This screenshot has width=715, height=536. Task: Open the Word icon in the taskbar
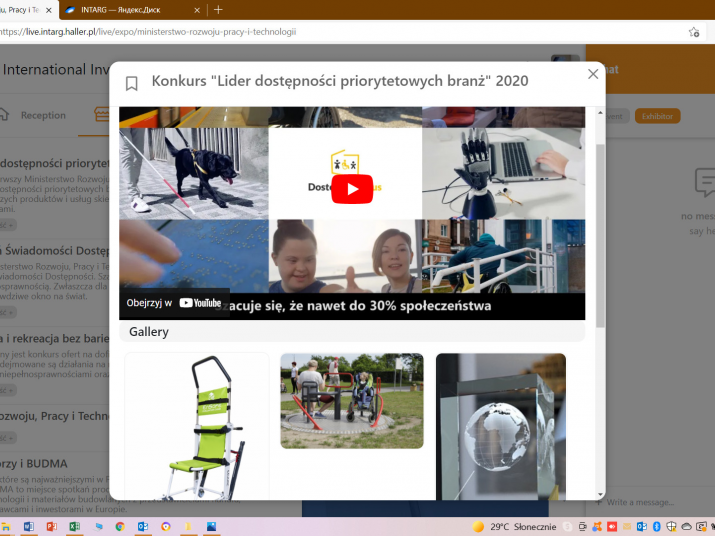tap(28, 526)
